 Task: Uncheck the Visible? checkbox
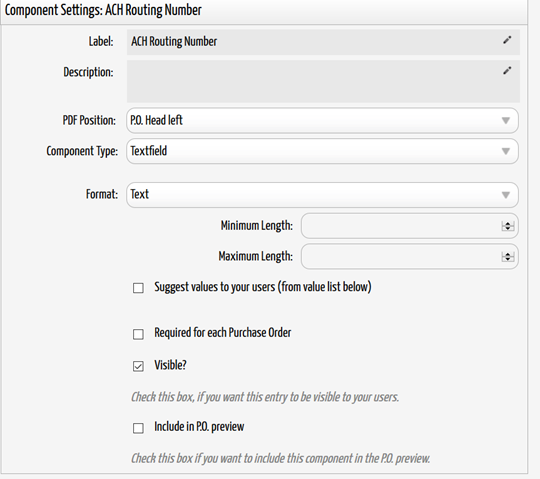[x=138, y=366]
